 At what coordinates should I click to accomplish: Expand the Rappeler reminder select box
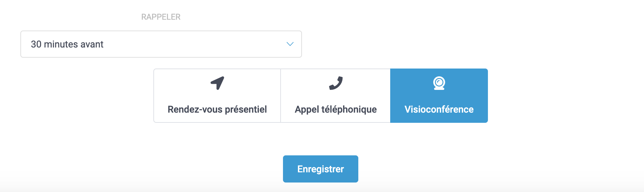(x=161, y=44)
